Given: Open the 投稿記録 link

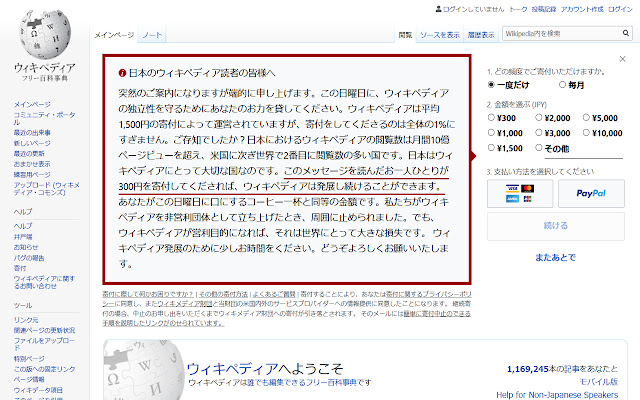Looking at the screenshot, I should 544,9.
